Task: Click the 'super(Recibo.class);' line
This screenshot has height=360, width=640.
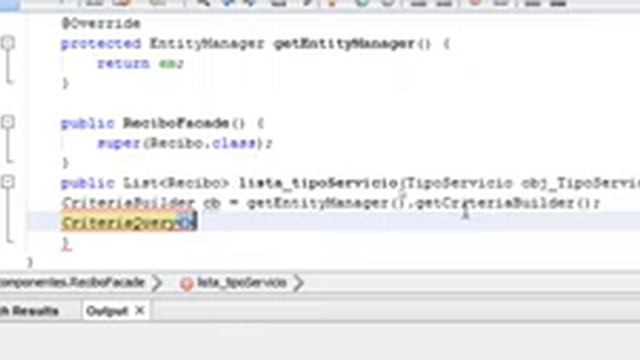Action: point(184,143)
